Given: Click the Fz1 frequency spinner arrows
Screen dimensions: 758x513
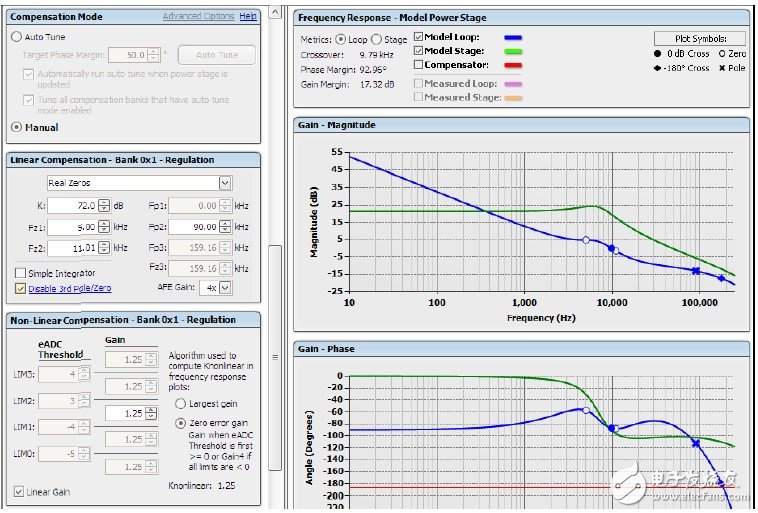Looking at the screenshot, I should coord(102,226).
